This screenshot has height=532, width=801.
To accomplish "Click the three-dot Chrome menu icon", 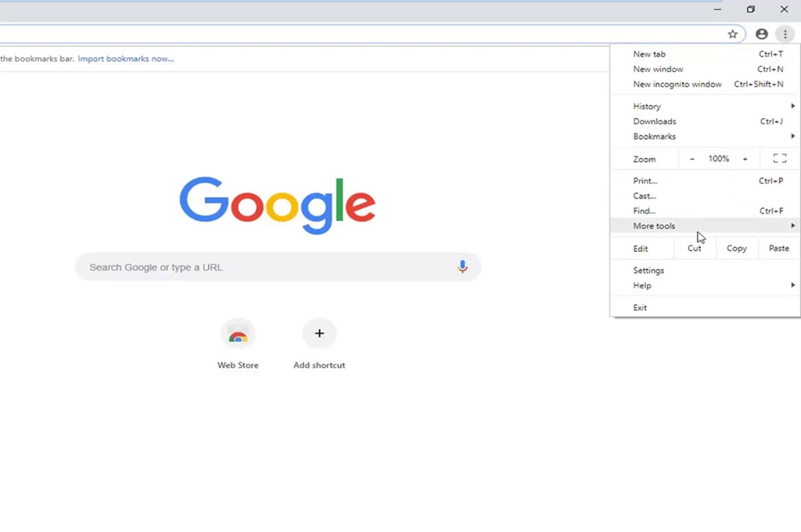I will [785, 34].
